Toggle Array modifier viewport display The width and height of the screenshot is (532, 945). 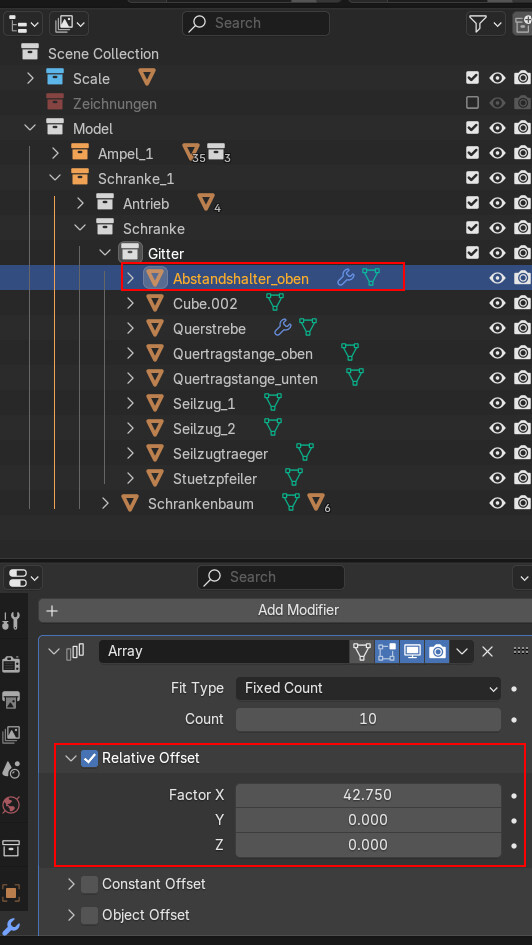click(412, 651)
